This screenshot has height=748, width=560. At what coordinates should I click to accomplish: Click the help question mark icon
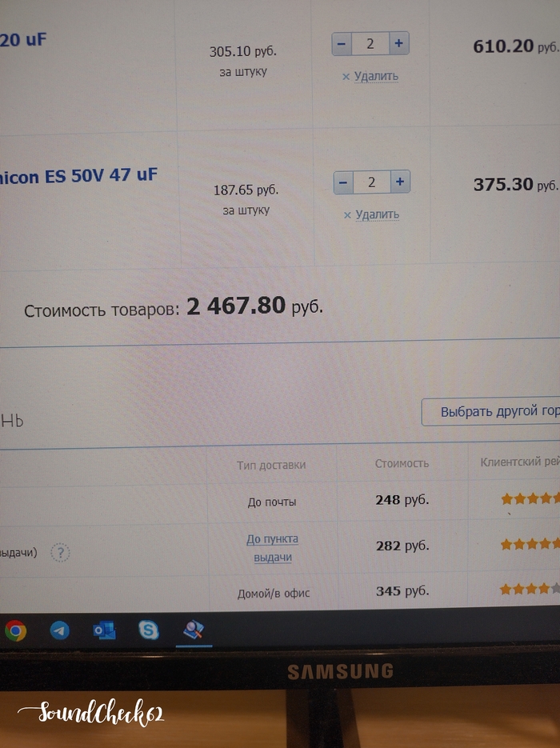60,553
